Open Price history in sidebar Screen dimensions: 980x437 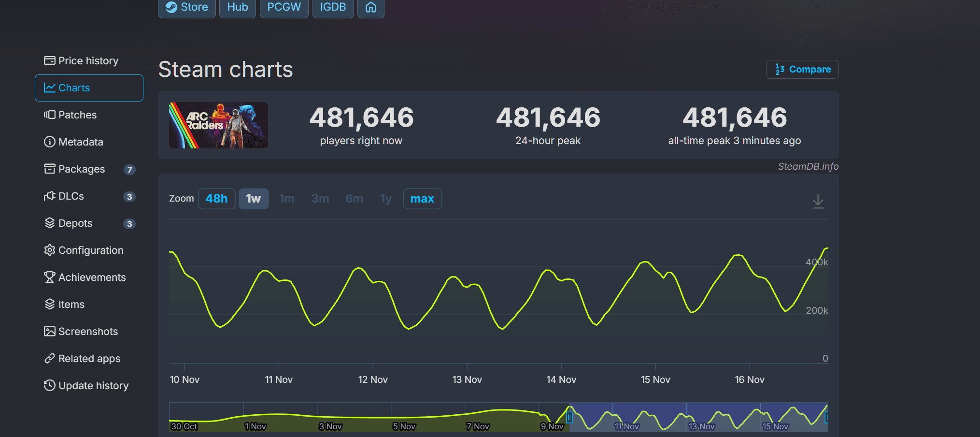(x=89, y=61)
